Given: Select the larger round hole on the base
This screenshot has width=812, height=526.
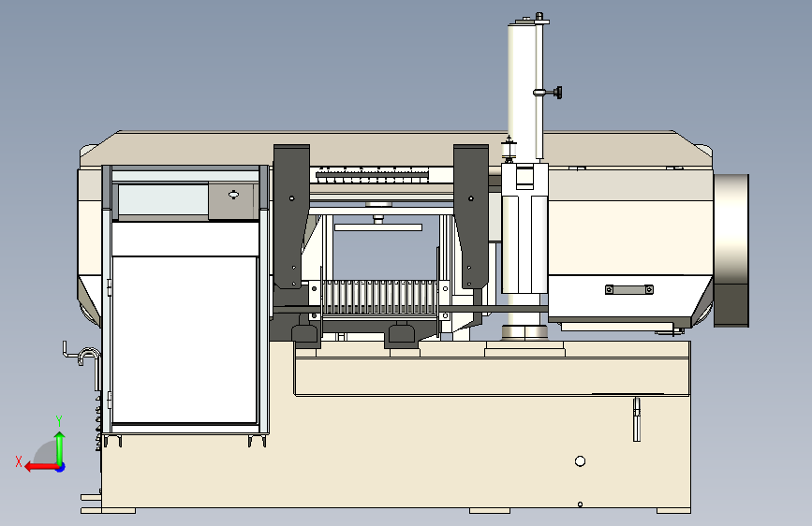Looking at the screenshot, I should (x=580, y=460).
